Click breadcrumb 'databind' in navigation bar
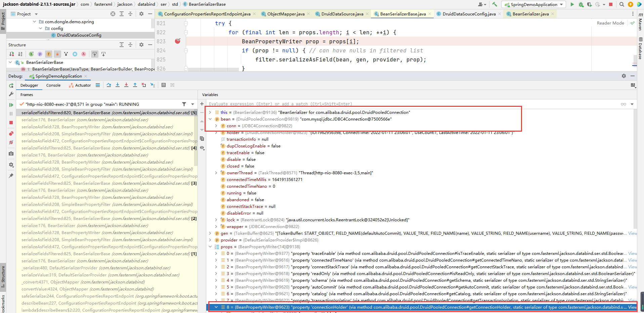This screenshot has width=644, height=313. click(146, 4)
